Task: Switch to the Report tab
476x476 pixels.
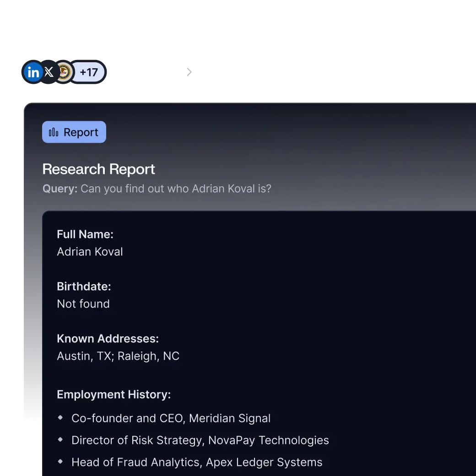Action: click(x=74, y=132)
